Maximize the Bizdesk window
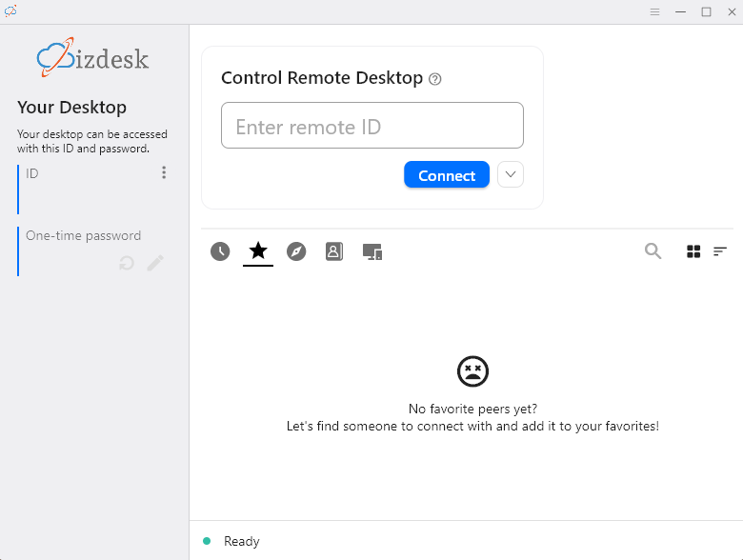 pos(706,11)
